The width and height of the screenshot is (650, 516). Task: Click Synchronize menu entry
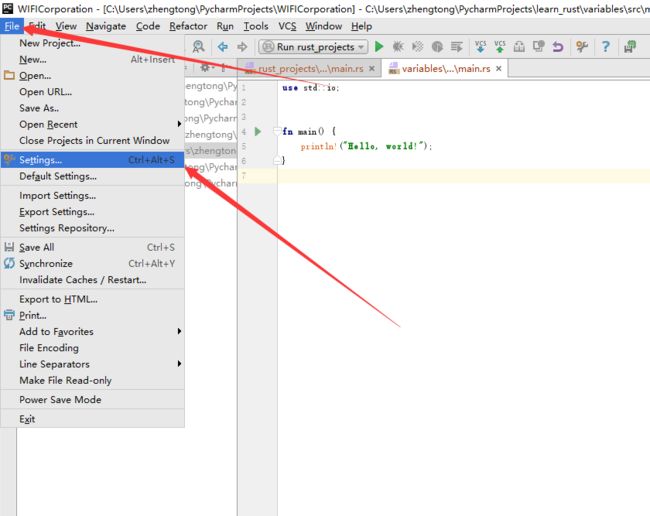(x=92, y=264)
